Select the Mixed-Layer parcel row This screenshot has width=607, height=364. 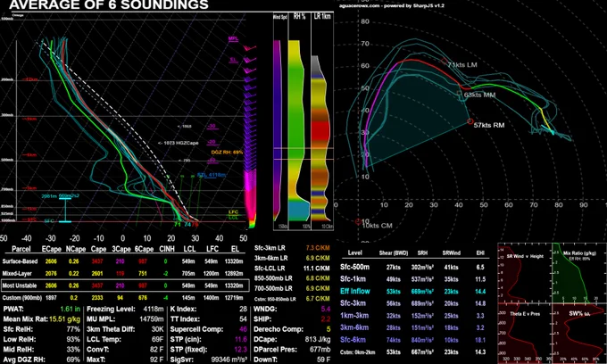[x=124, y=274]
